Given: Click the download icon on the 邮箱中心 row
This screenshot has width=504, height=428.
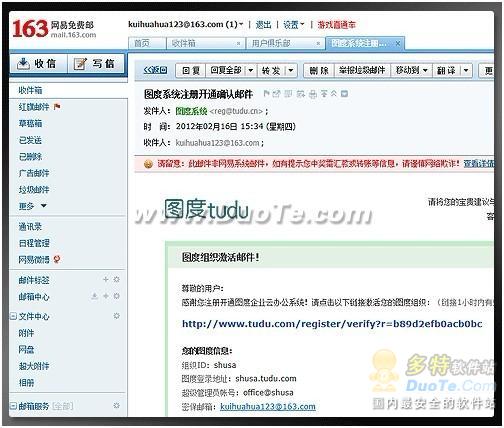Looking at the screenshot, I should [95, 296].
